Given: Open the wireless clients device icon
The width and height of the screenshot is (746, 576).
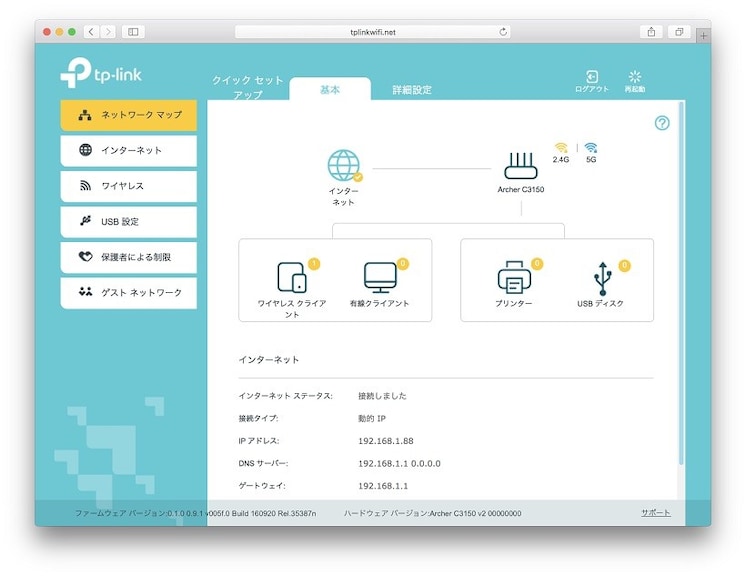Looking at the screenshot, I should click(x=292, y=277).
